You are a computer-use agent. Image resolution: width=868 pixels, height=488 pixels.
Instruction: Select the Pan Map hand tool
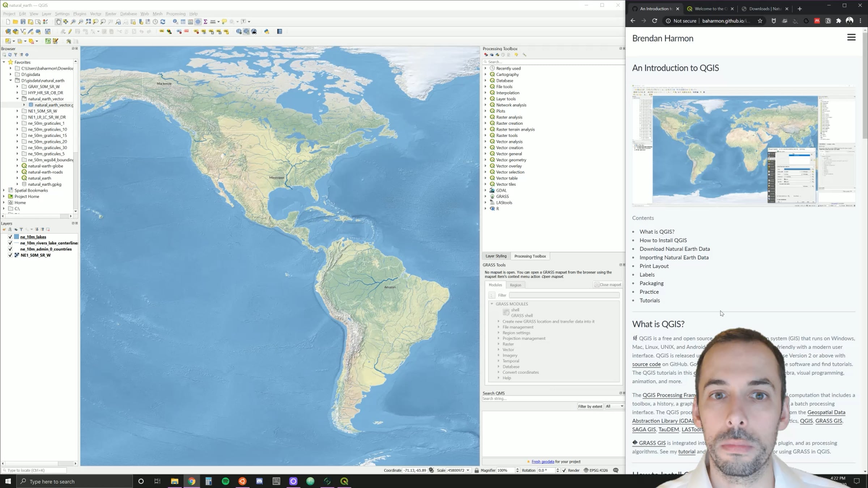[x=58, y=22]
